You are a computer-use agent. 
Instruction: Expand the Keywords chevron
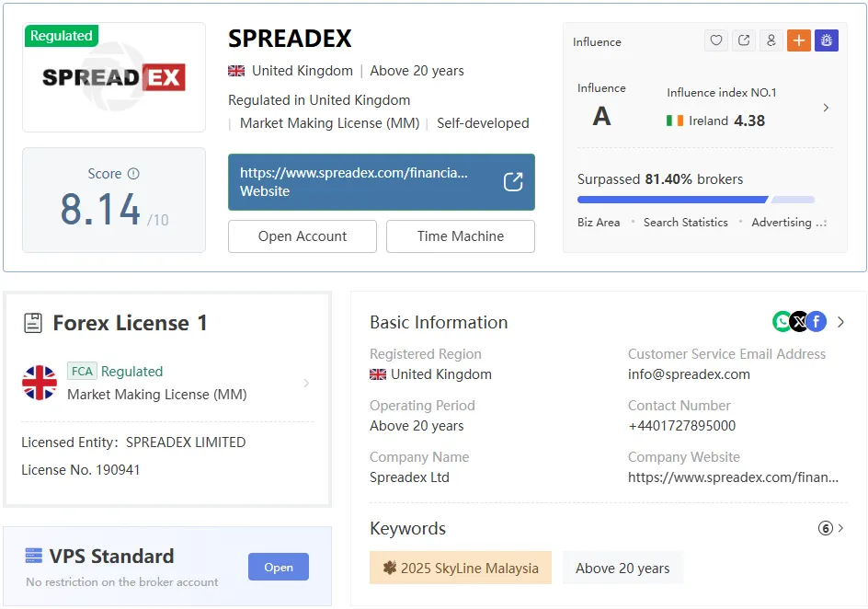[x=840, y=528]
